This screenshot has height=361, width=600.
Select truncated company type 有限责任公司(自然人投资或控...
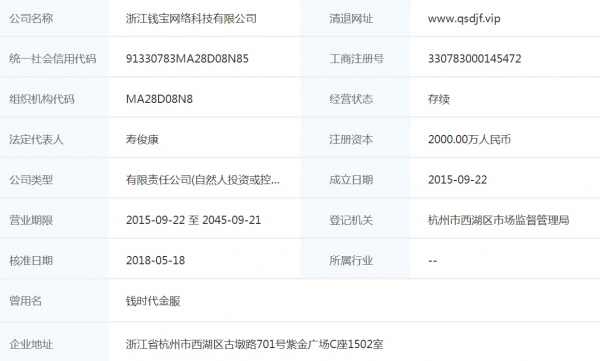click(x=202, y=180)
